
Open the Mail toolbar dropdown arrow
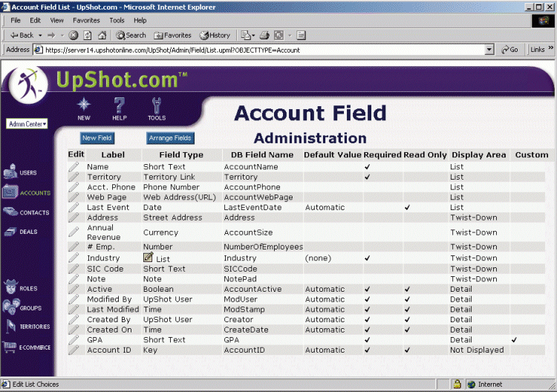click(x=254, y=36)
